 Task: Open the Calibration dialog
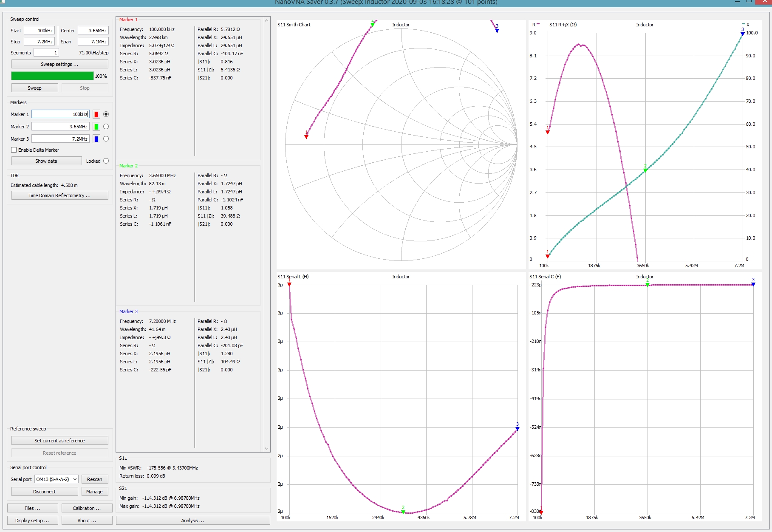click(87, 508)
